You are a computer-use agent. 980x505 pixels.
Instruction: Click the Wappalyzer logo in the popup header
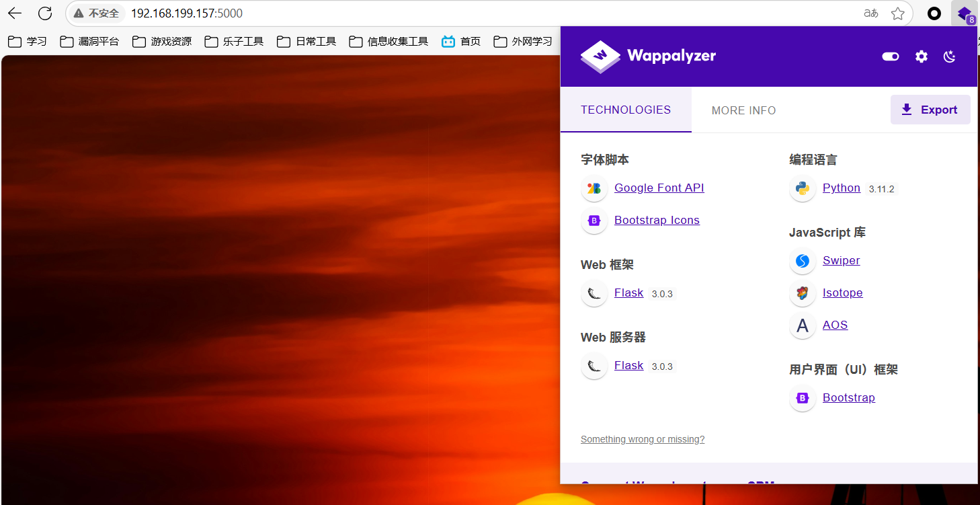click(x=649, y=56)
